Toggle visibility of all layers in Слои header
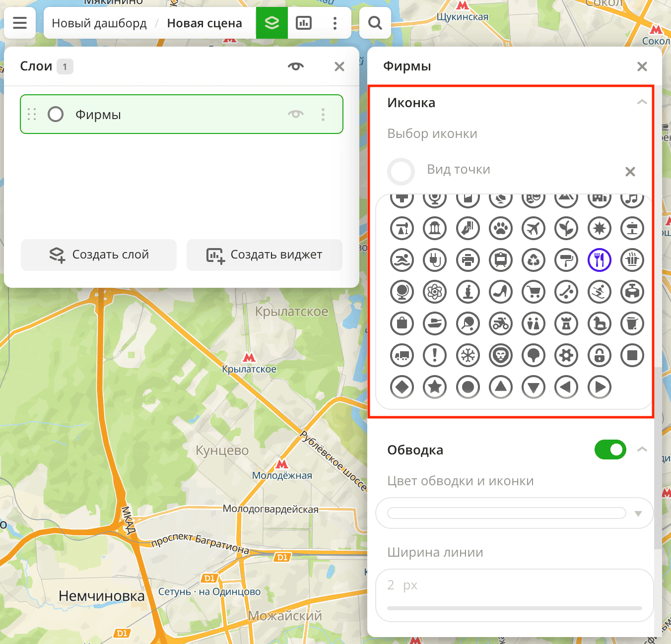Image resolution: width=671 pixels, height=644 pixels. 296,66
